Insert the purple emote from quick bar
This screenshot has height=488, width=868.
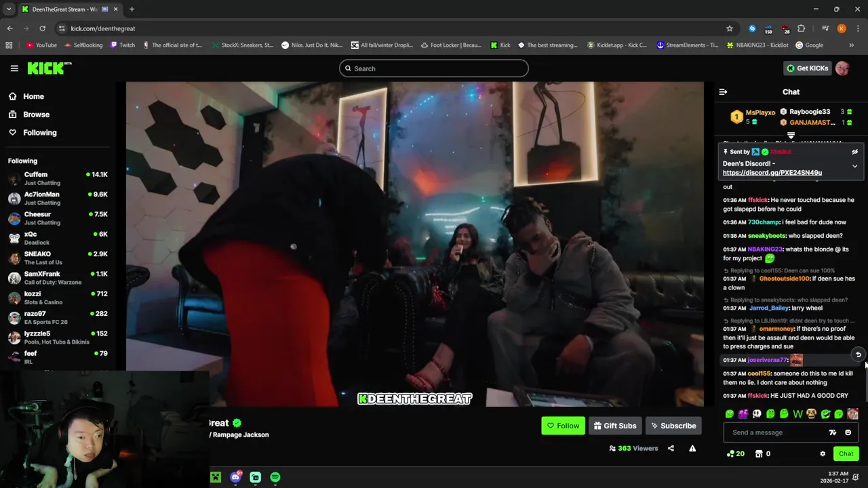[743, 413]
